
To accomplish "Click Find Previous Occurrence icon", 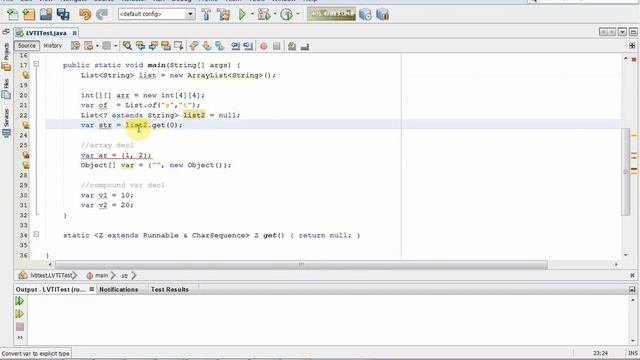I will (140, 46).
